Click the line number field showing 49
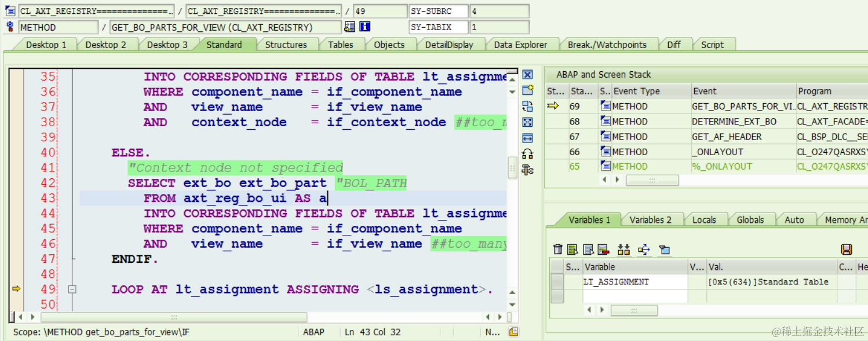The height and width of the screenshot is (341, 868). click(380, 11)
